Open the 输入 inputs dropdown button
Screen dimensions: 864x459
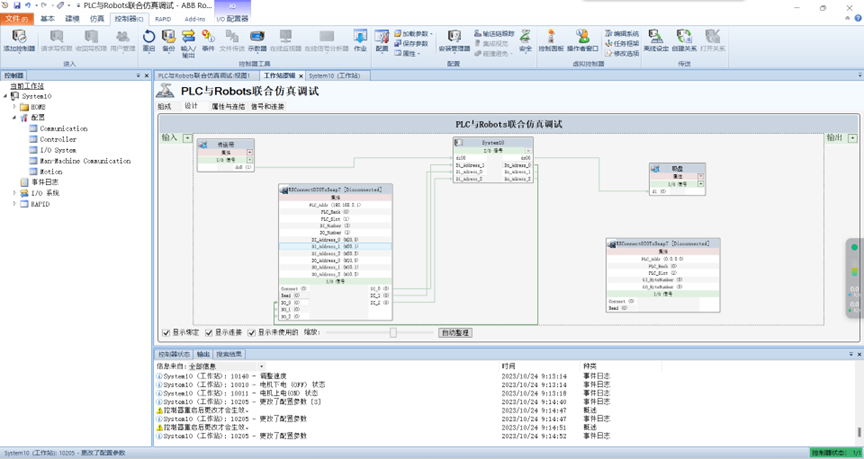pos(188,138)
